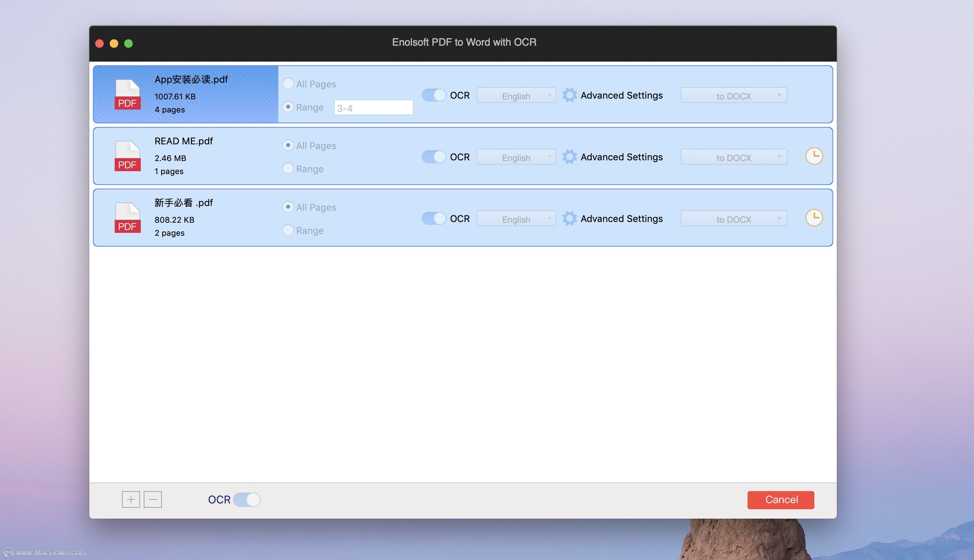Toggle OCR switch for READ ME.pdf

pos(434,157)
